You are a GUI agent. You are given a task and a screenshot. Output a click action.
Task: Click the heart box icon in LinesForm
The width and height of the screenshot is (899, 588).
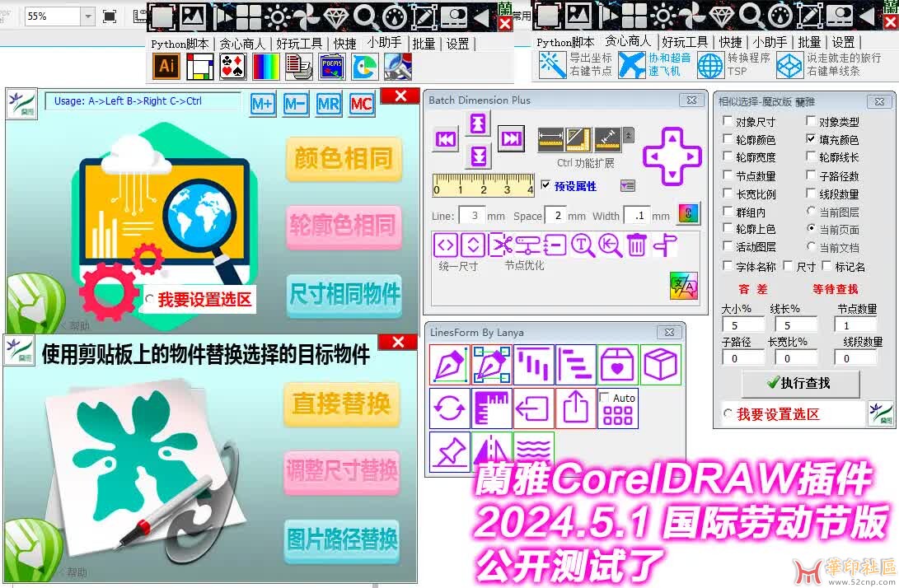point(617,365)
